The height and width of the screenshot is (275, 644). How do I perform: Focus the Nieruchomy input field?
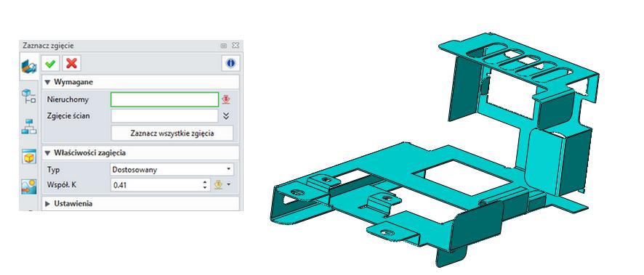(x=165, y=99)
